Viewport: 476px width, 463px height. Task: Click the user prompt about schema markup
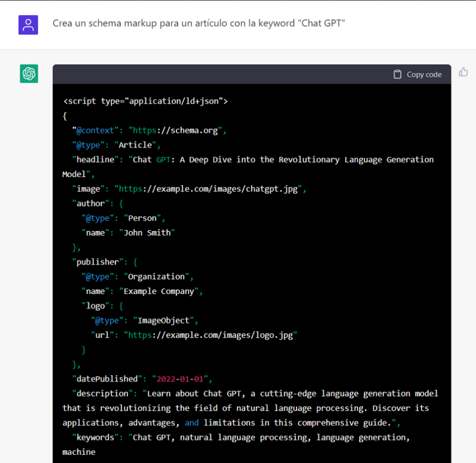point(199,23)
